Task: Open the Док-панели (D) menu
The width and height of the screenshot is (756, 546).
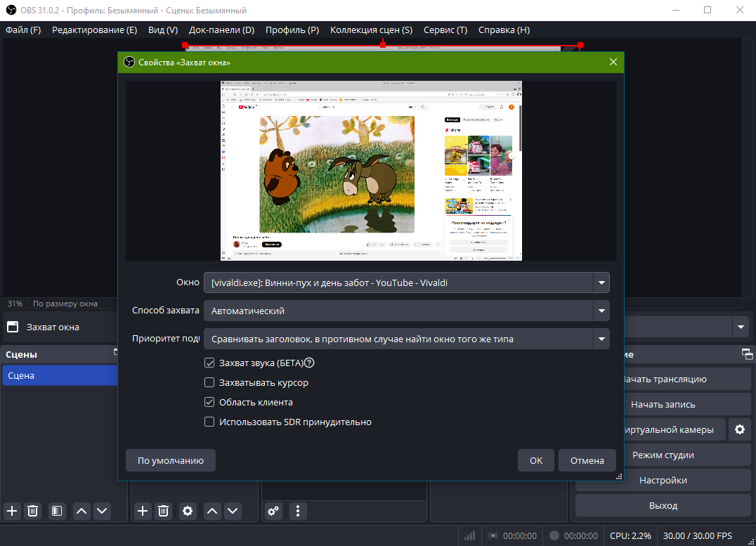Action: coord(222,30)
